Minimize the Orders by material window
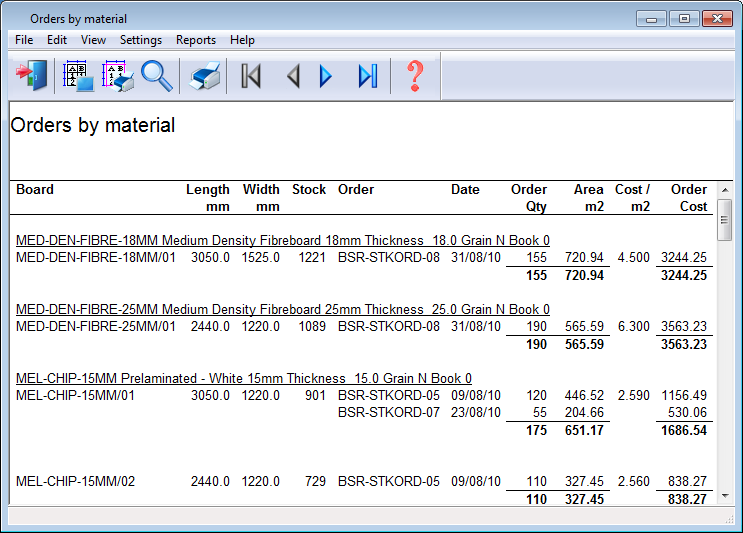743x533 pixels. [652, 19]
